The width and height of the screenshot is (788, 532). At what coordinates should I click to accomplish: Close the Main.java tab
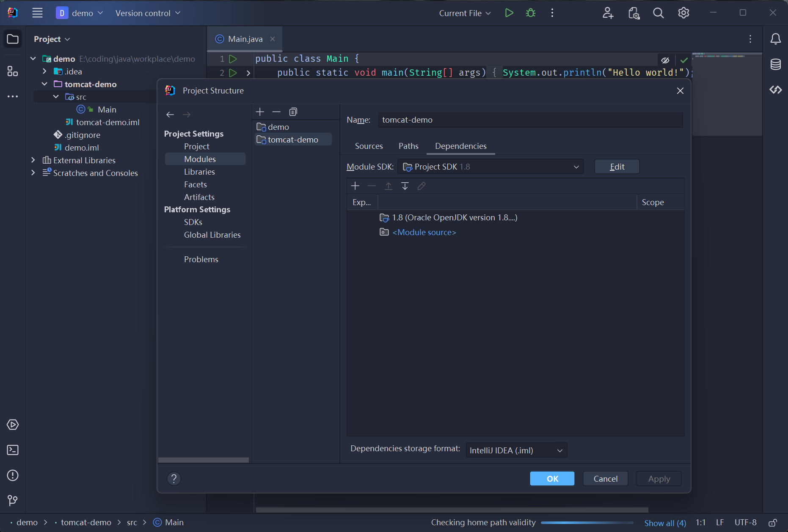[x=273, y=39]
